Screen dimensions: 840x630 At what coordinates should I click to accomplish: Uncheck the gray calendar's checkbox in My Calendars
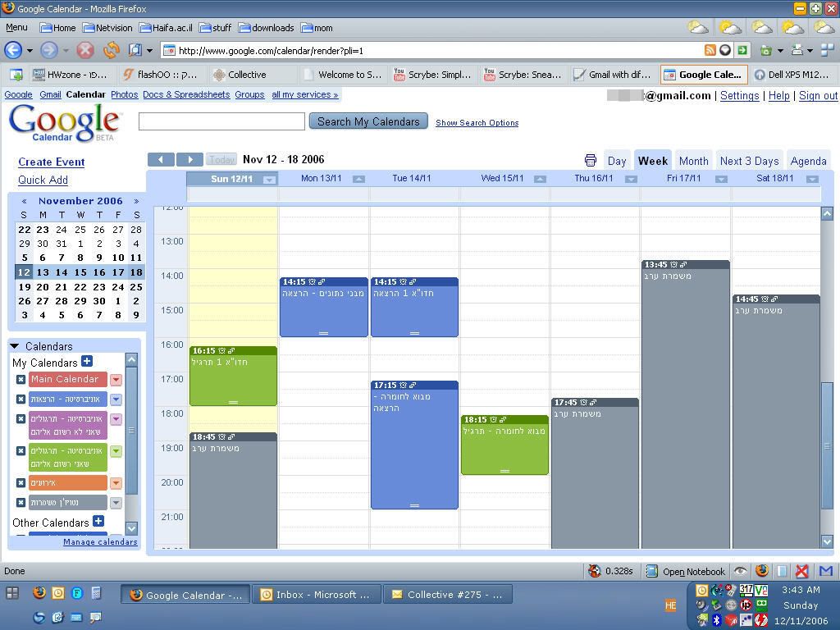click(21, 503)
